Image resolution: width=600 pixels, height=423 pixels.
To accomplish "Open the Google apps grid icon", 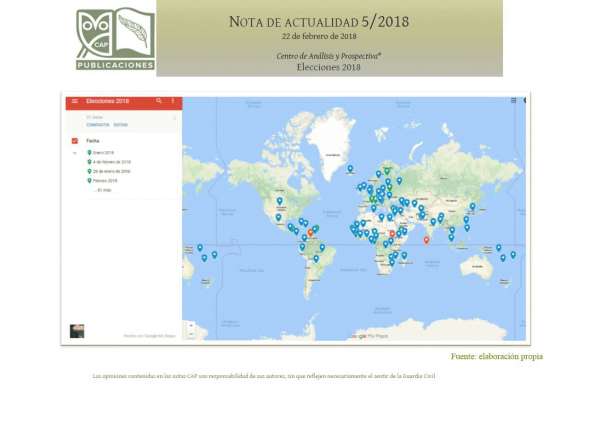I will tap(513, 101).
